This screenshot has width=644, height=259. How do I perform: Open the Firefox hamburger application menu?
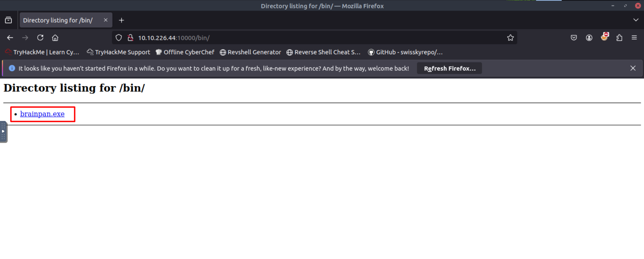pos(634,38)
